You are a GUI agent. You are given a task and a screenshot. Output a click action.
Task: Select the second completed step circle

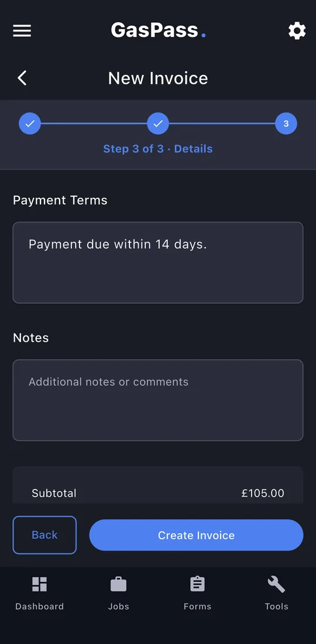(x=158, y=124)
